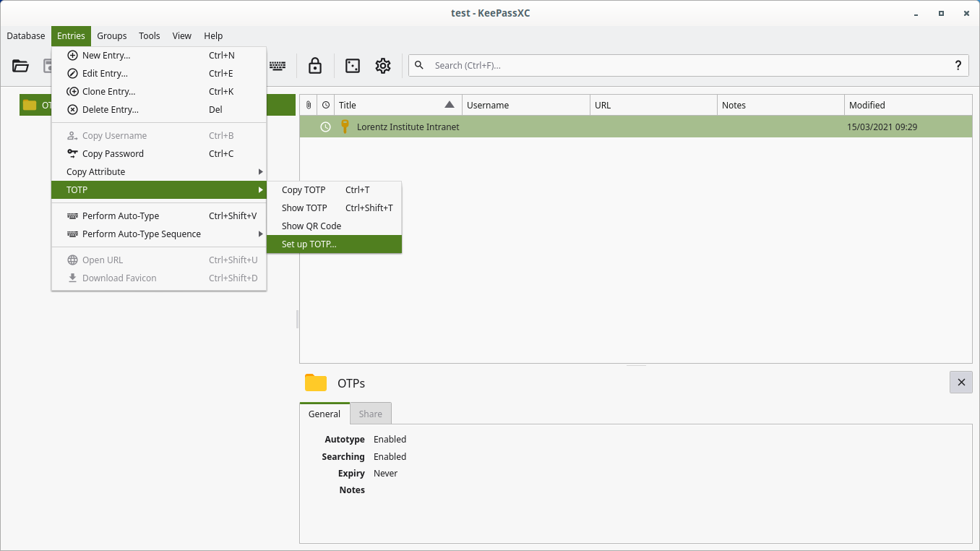Click the Open Database folder icon

coord(21,66)
